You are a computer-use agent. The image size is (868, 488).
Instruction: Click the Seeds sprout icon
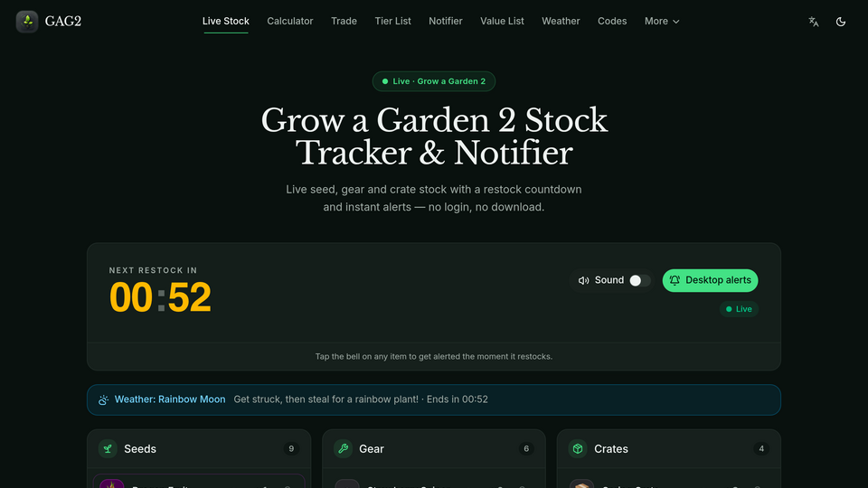108,449
